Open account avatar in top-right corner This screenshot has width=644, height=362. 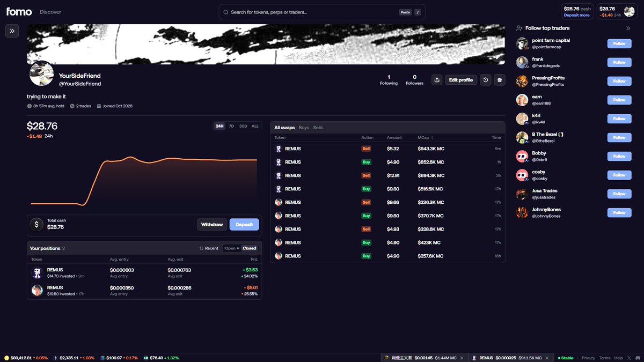coord(629,12)
